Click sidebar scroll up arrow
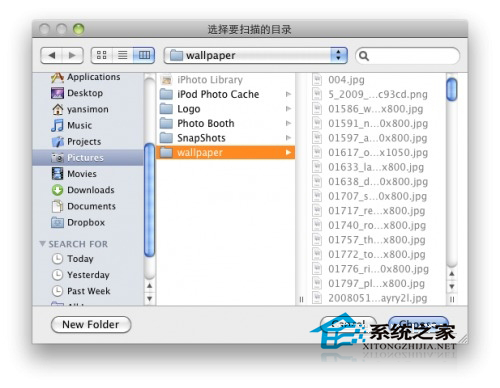Screen dimensions: 500x388 click(150, 286)
